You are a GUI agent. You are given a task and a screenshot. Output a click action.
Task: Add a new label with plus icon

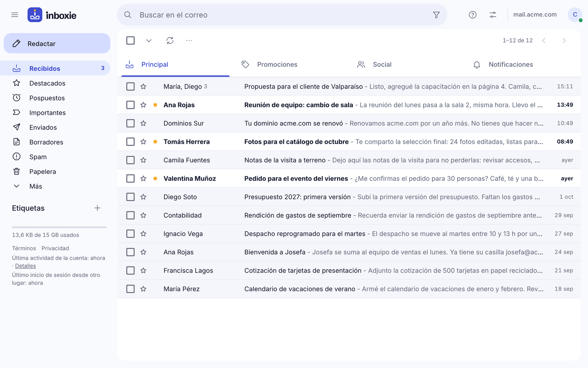click(97, 208)
